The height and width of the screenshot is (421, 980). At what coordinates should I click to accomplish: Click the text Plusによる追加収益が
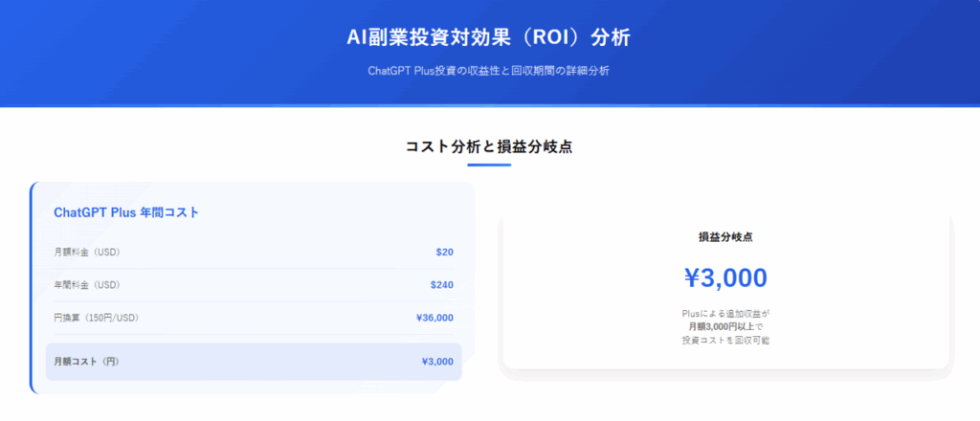725,314
